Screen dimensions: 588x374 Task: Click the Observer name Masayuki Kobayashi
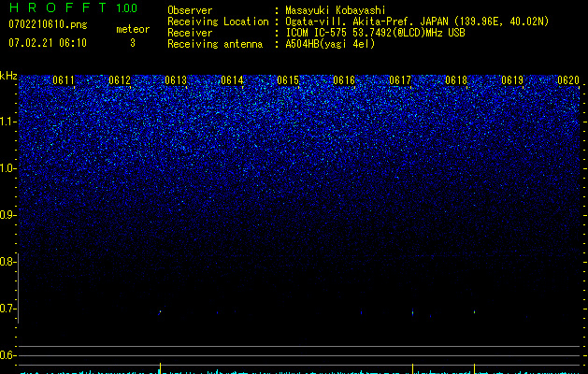pyautogui.click(x=336, y=10)
